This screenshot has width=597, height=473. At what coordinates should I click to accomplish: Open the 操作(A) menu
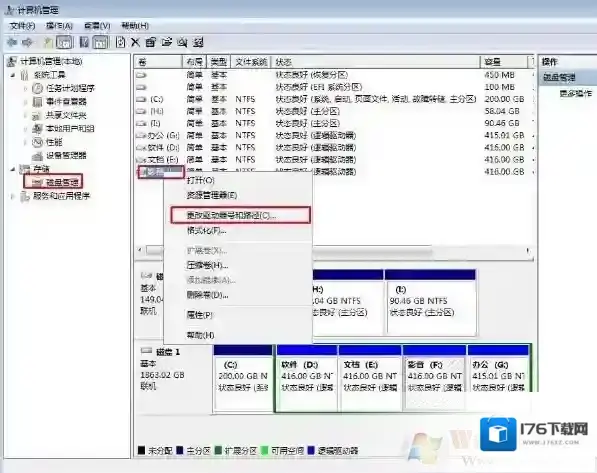[x=59, y=26]
